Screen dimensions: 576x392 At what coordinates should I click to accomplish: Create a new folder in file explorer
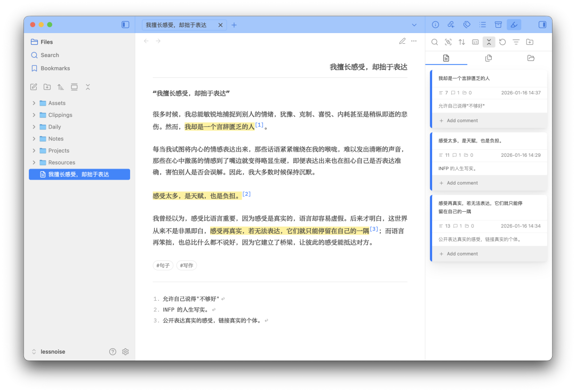pos(47,87)
